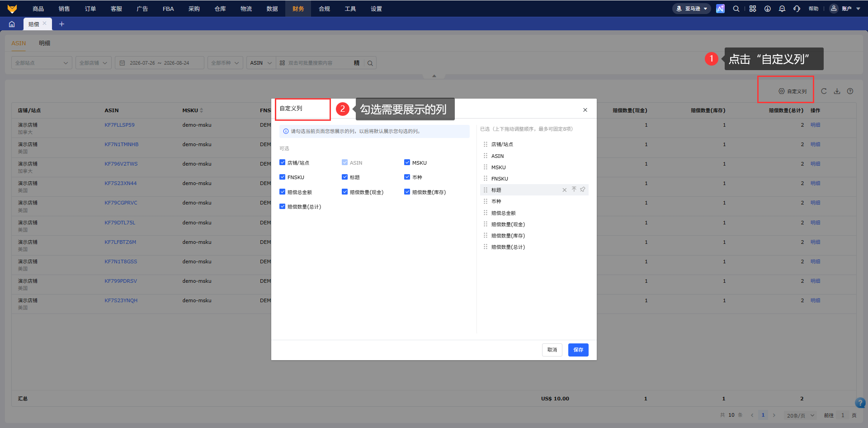Go to the home tab icon
This screenshot has height=428, width=868.
pyautogui.click(x=12, y=24)
